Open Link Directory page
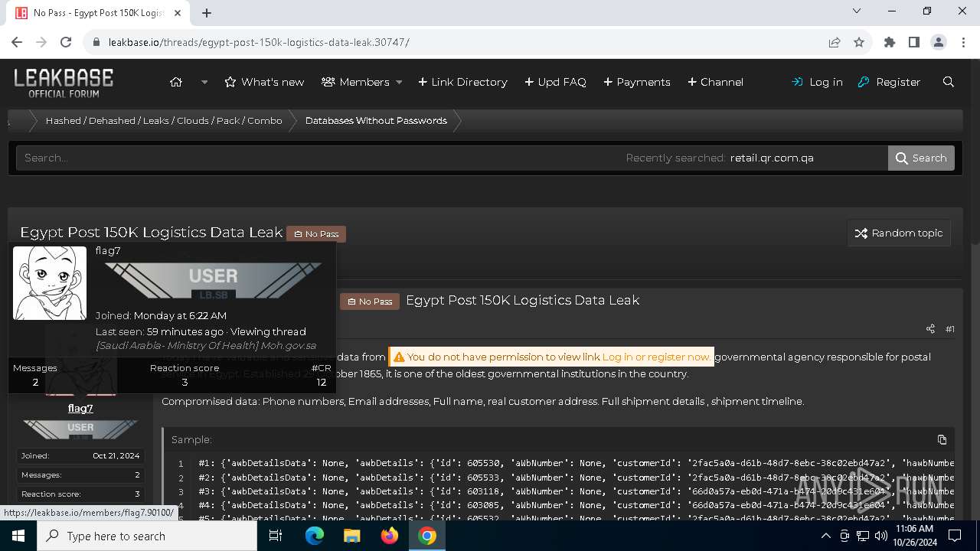The width and height of the screenshot is (980, 551). [462, 82]
